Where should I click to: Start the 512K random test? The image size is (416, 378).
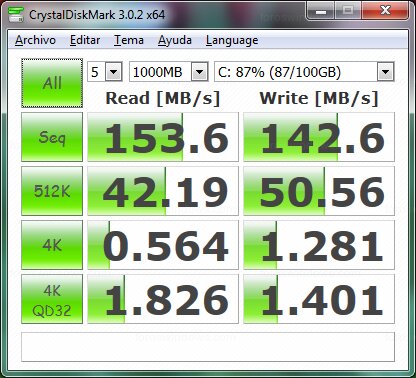(x=52, y=191)
